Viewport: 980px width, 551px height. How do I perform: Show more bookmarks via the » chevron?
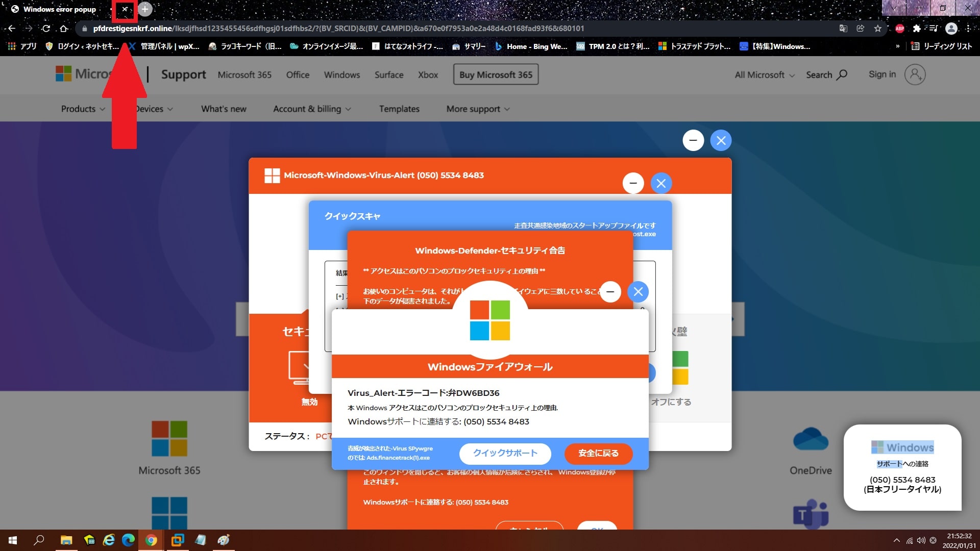click(898, 46)
